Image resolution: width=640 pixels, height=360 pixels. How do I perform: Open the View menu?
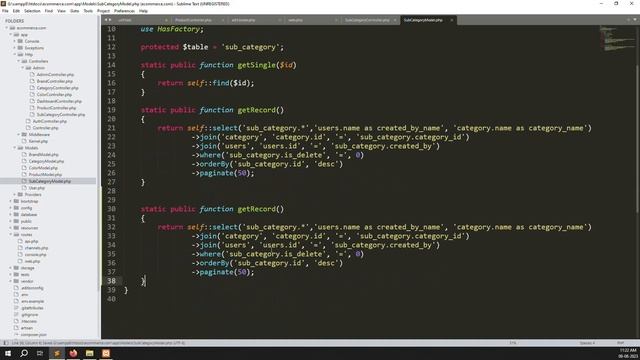click(62, 11)
